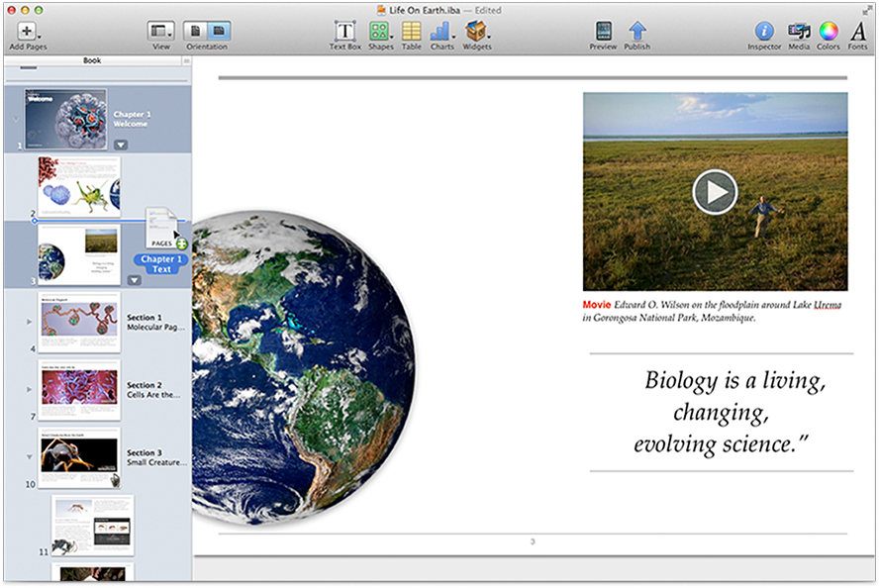Switch to portrait orientation
879x588 pixels.
(195, 31)
